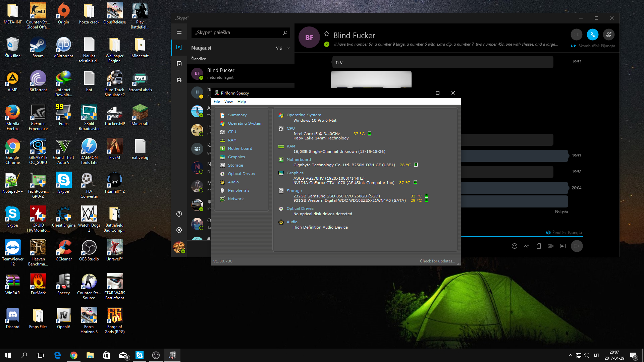Open the File menu in Speccy
The height and width of the screenshot is (362, 644).
(x=217, y=102)
